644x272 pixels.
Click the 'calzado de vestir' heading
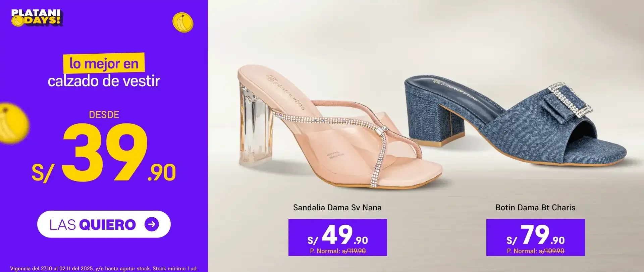(x=104, y=81)
